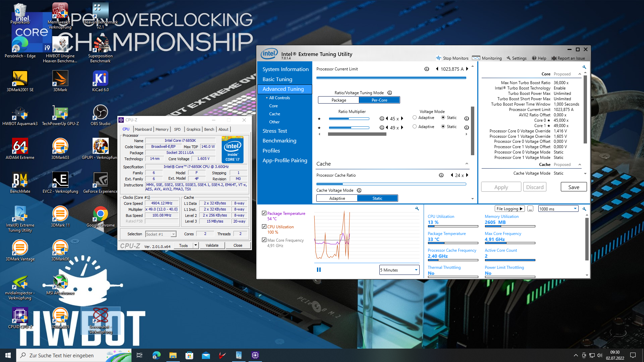Click info icon next to Processor Current Limit
Viewport: 644px width, 362px height.
427,69
